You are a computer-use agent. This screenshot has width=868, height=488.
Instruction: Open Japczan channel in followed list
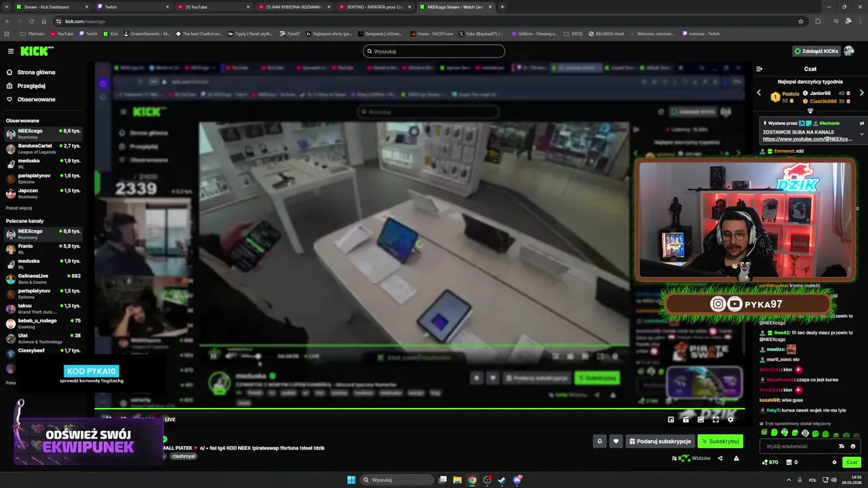click(43, 193)
